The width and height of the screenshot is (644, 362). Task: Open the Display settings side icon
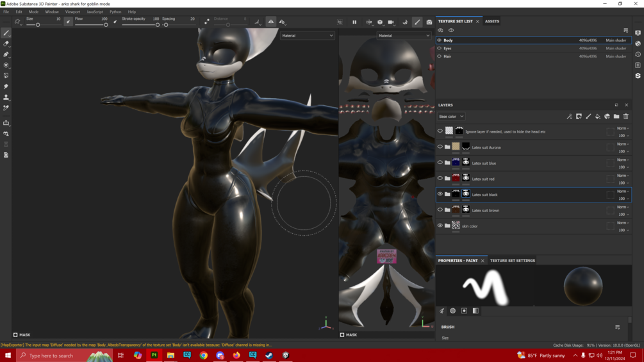click(x=638, y=33)
